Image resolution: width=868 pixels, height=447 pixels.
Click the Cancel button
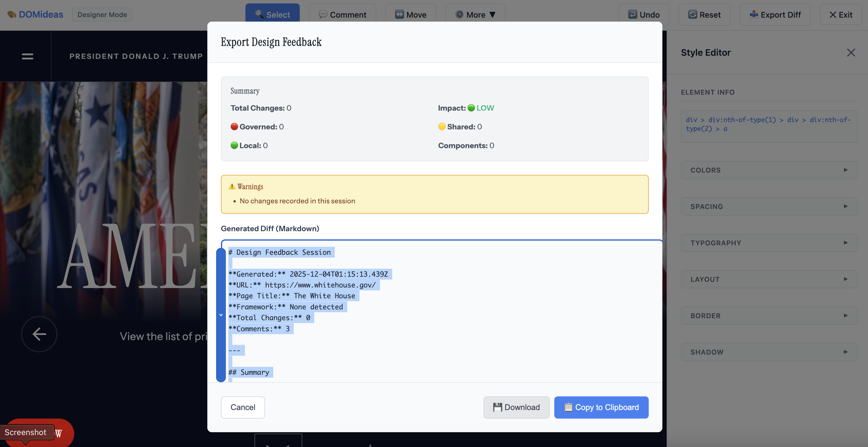click(243, 407)
